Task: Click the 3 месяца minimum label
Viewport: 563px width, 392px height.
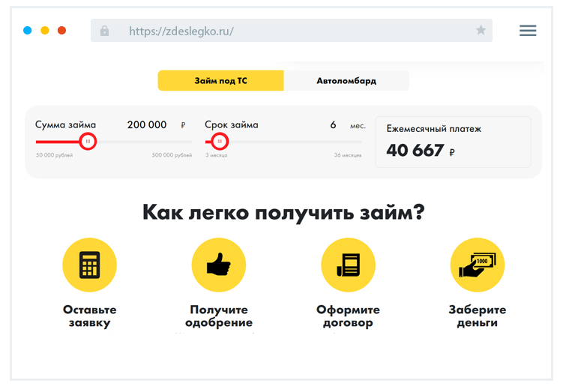Action: (x=216, y=155)
